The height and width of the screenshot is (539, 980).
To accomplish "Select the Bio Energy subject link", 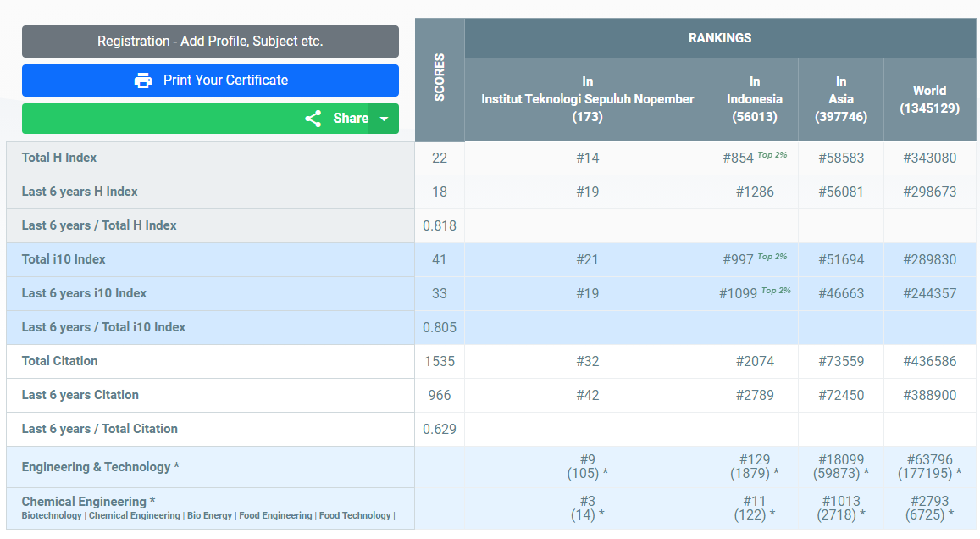I will click(x=209, y=516).
